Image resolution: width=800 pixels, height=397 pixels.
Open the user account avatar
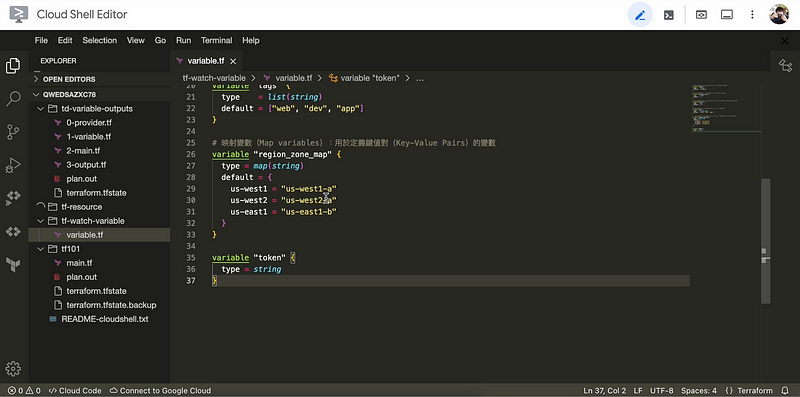[x=779, y=14]
